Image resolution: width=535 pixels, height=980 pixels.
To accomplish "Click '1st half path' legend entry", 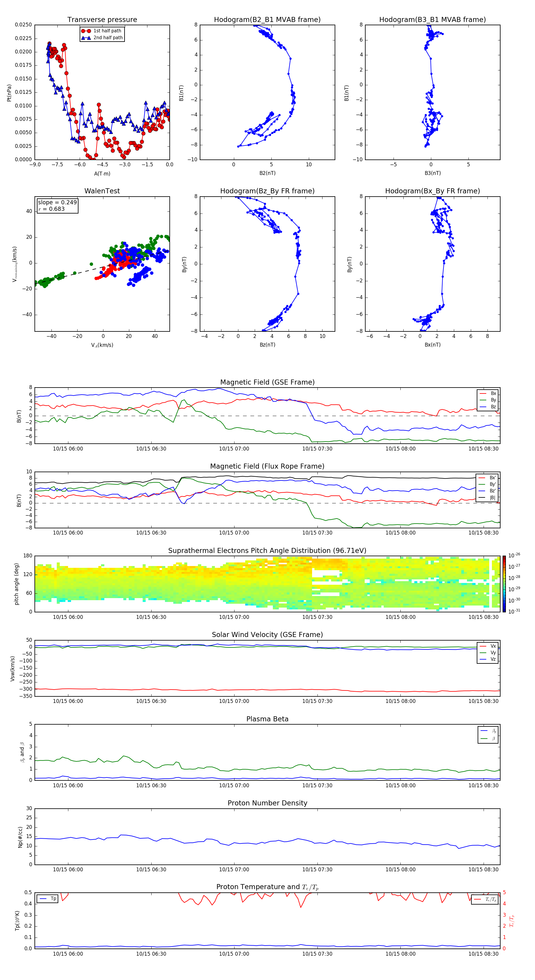I will pyautogui.click(x=102, y=31).
